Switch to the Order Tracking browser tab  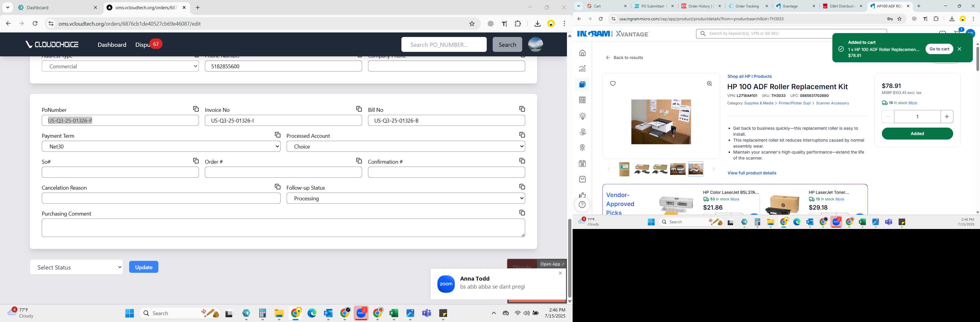coord(748,6)
